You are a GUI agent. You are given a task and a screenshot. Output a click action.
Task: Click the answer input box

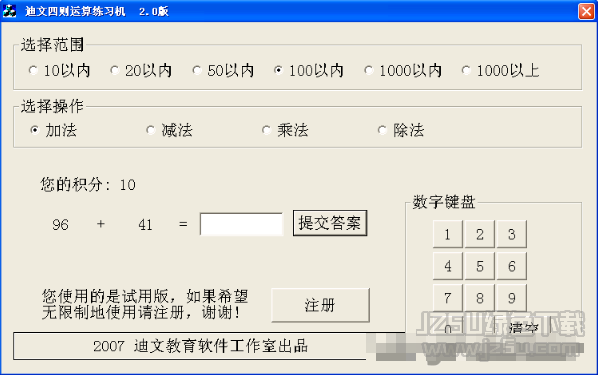pos(241,224)
